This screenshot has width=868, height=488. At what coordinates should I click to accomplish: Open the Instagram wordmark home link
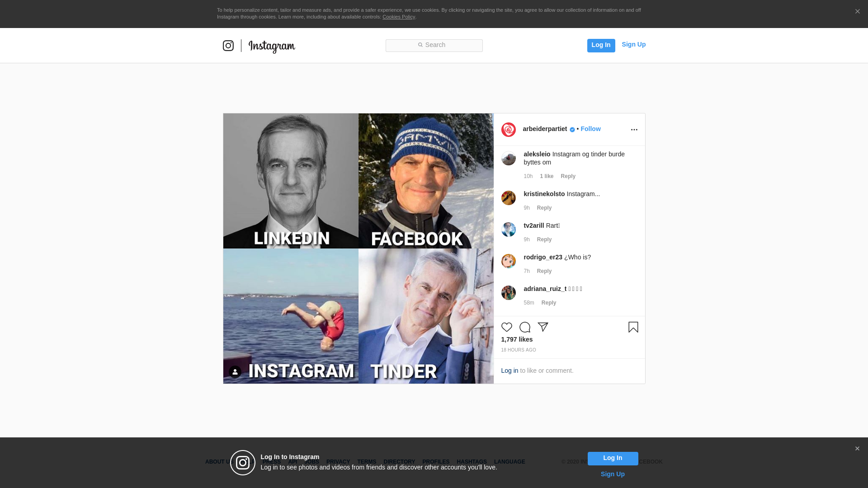[x=272, y=47]
